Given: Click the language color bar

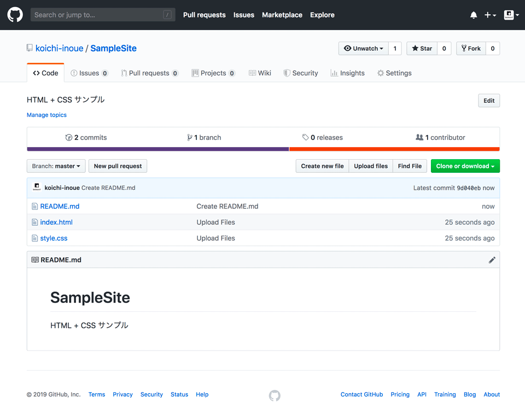Looking at the screenshot, I should coord(263,149).
